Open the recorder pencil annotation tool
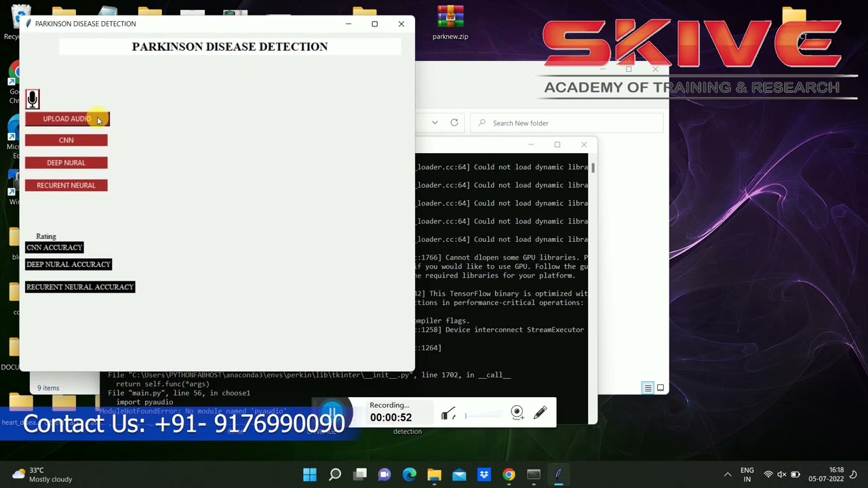Image resolution: width=868 pixels, height=488 pixels. tap(540, 413)
